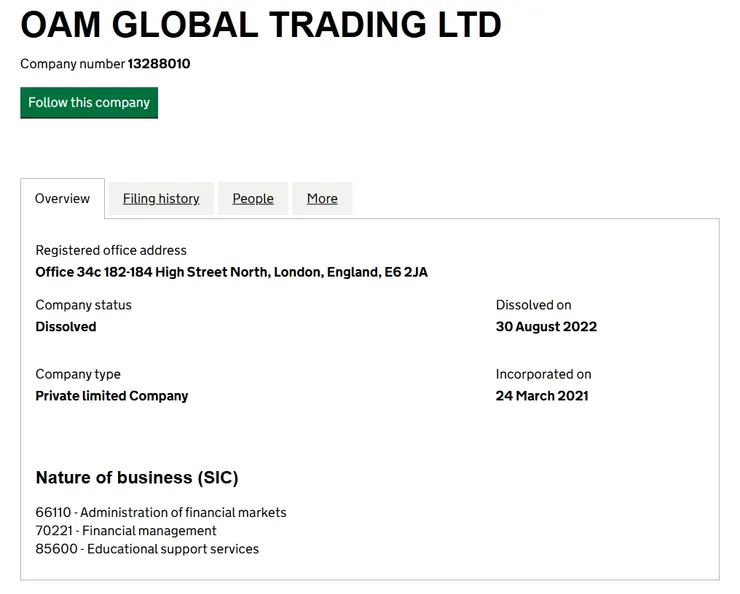The image size is (740, 594).
Task: Click the Nature of business (SIC) heading
Action: pos(137,478)
